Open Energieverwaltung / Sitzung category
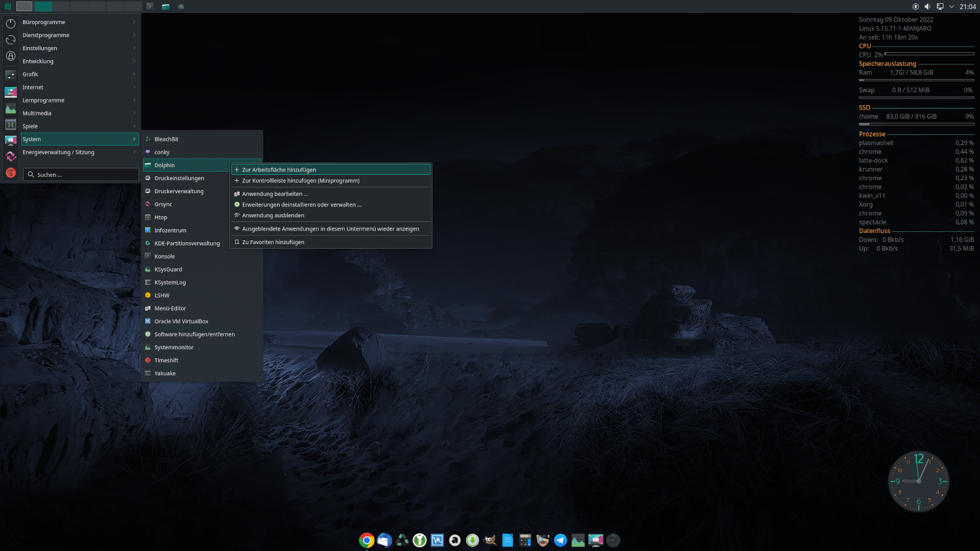This screenshot has height=551, width=980. click(80, 153)
